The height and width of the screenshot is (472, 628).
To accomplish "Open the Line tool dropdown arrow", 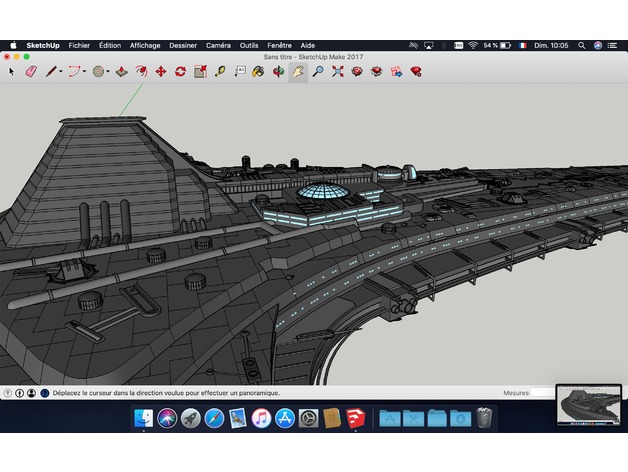I will 61,72.
